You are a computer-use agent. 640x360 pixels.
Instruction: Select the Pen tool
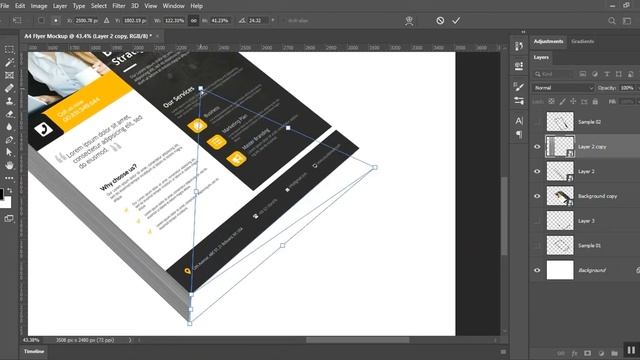9,140
